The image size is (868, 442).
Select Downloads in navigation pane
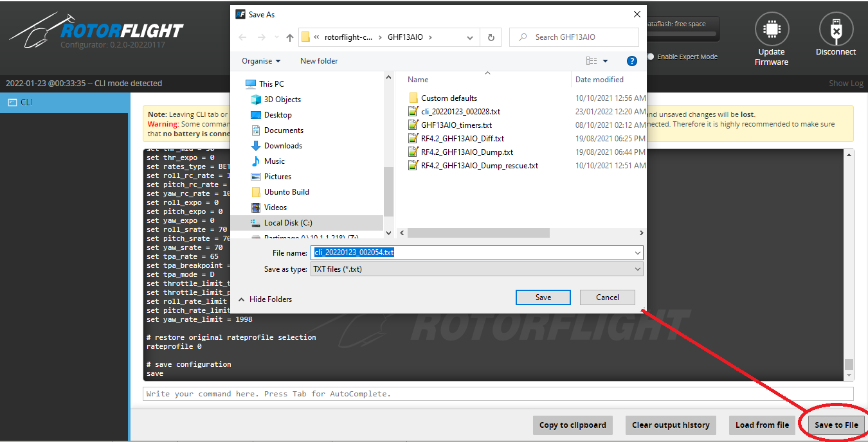pyautogui.click(x=283, y=146)
